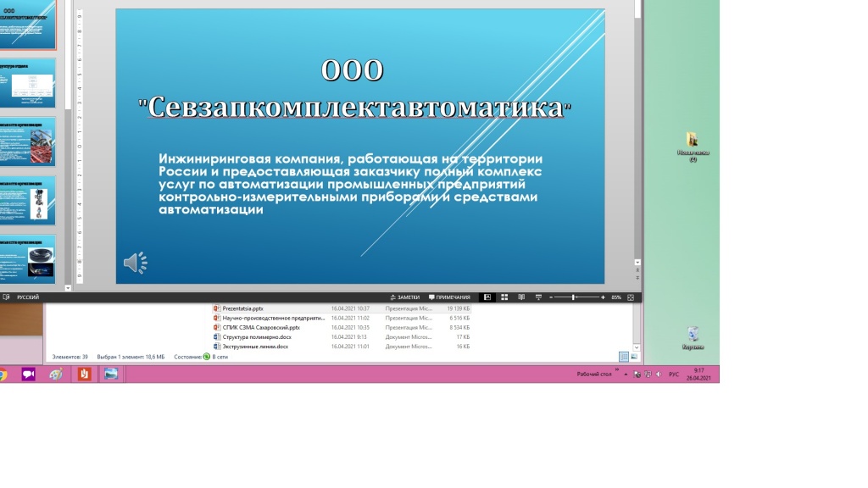Toggle the ПРИМЕЧАНИЯ comments pane

[449, 297]
